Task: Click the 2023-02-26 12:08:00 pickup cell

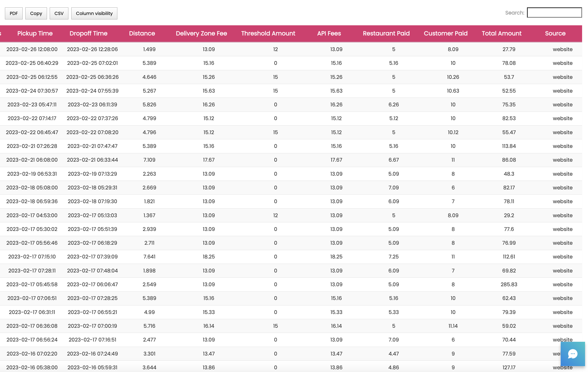Action: tap(32, 49)
